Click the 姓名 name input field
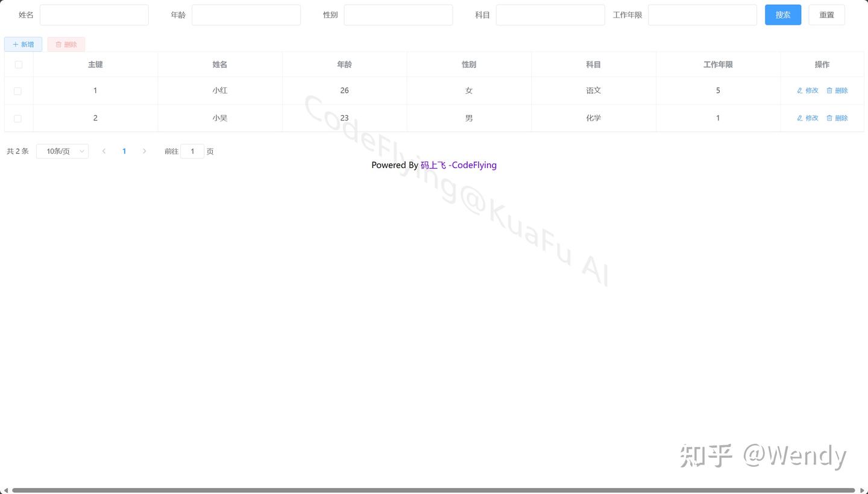The width and height of the screenshot is (868, 494). (94, 14)
